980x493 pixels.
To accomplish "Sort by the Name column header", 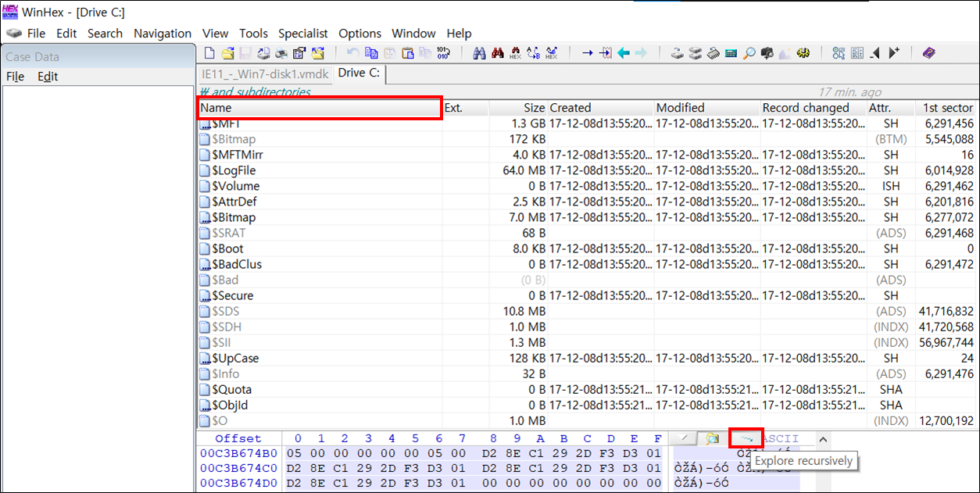I will tap(320, 108).
